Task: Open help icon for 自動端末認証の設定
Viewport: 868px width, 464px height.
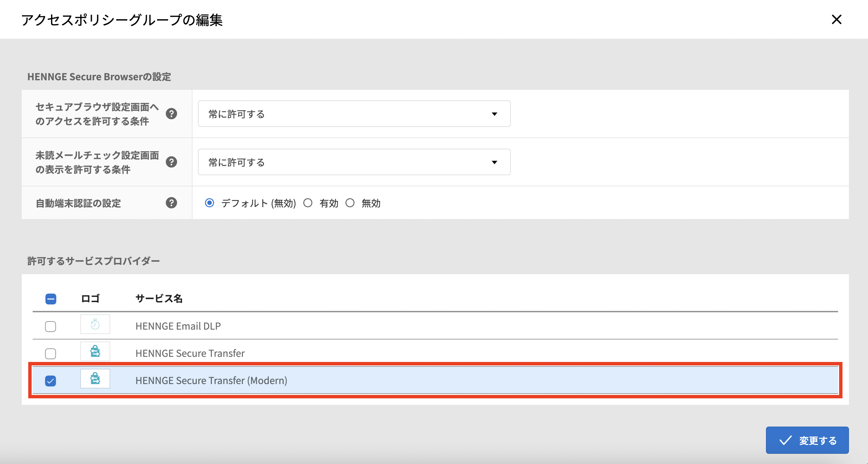Action: pos(171,203)
